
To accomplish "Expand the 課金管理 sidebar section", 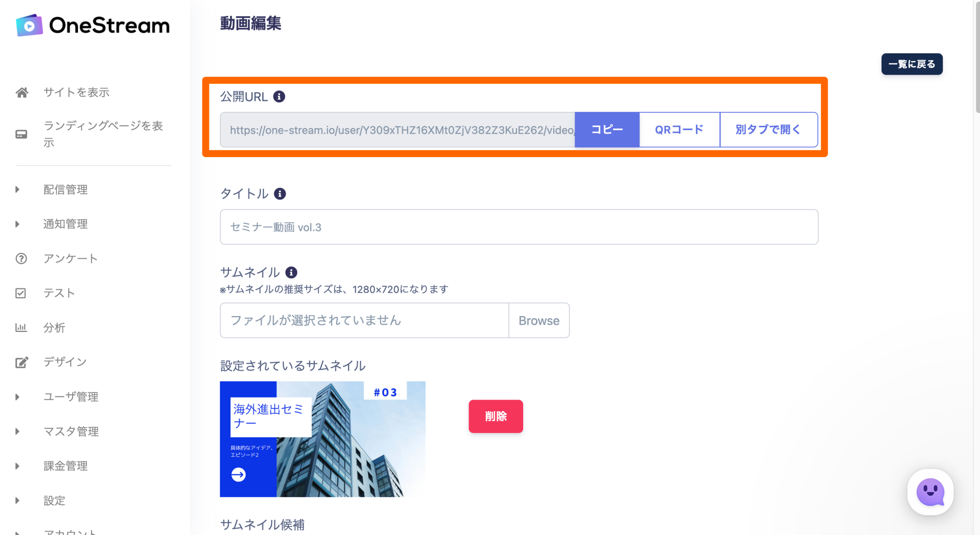I will 18,466.
